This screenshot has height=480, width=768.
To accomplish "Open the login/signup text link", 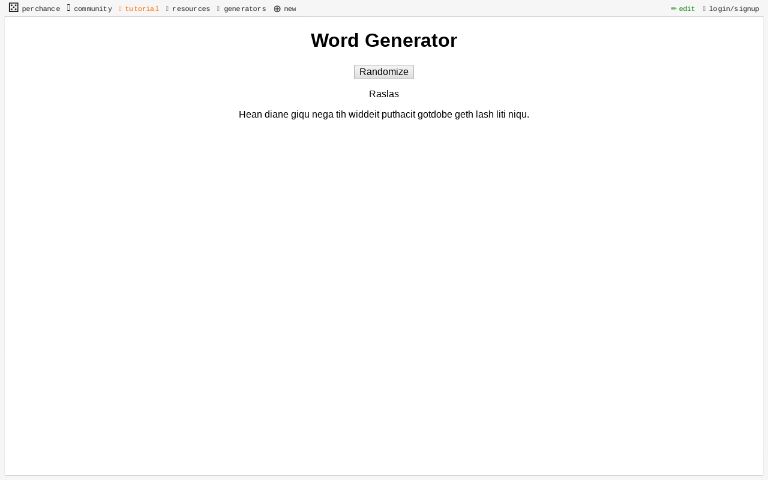I will (x=734, y=9).
